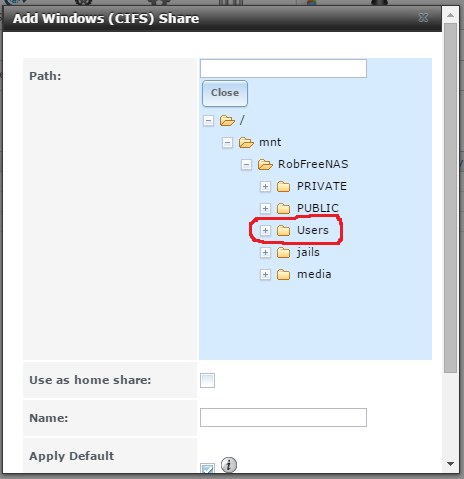Click the Path text input field
Image resolution: width=464 pixels, height=479 pixels.
click(x=283, y=68)
